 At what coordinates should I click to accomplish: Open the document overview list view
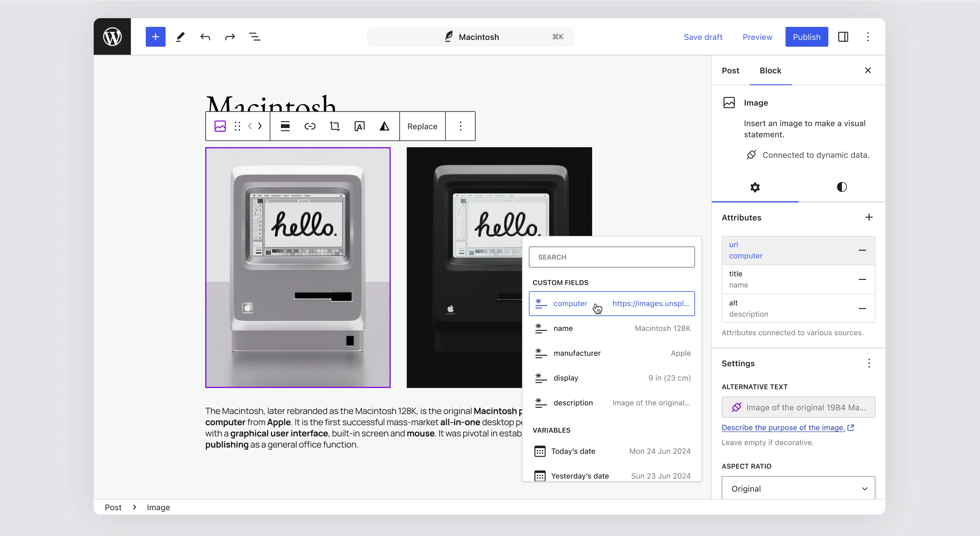(254, 37)
